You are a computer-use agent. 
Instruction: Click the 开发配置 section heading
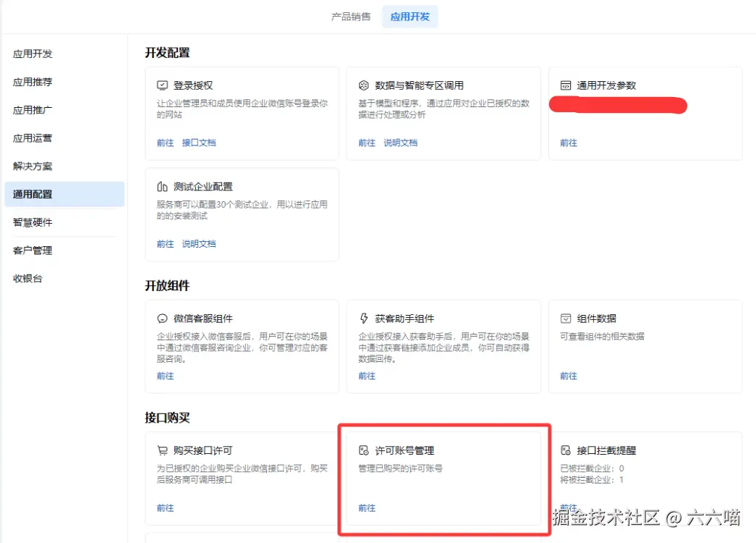point(167,53)
